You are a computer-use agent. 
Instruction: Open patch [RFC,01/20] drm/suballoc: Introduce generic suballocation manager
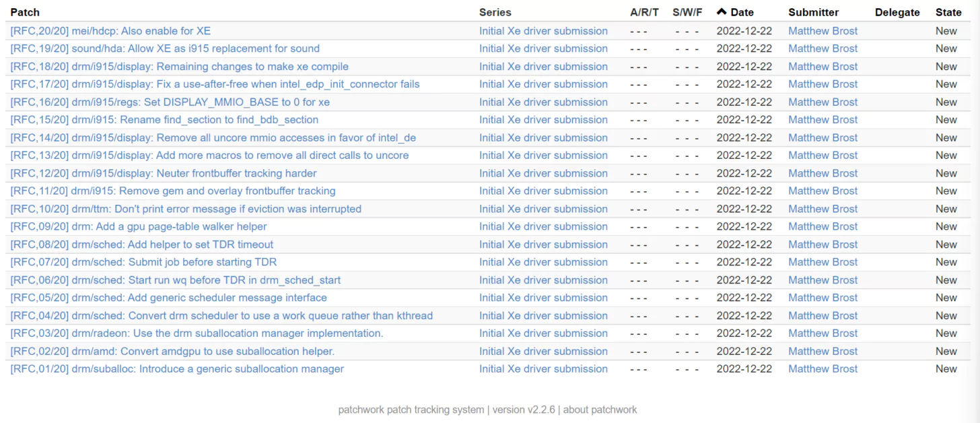click(x=177, y=368)
